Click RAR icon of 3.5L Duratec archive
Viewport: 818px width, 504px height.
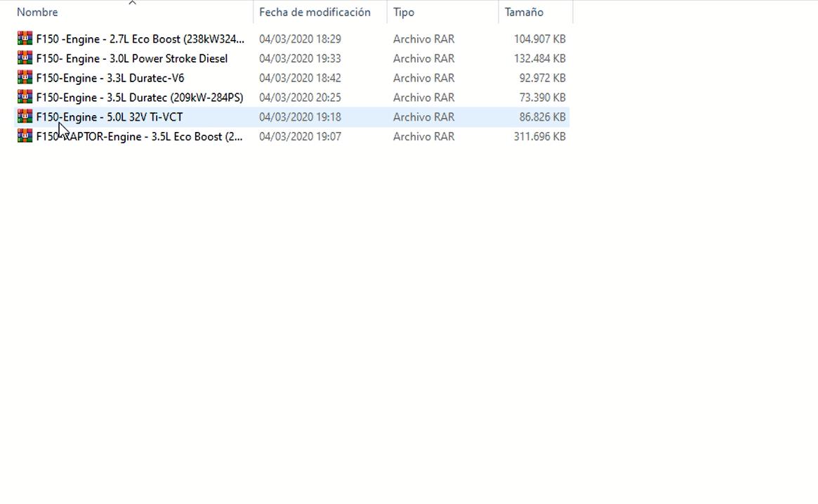(25, 97)
